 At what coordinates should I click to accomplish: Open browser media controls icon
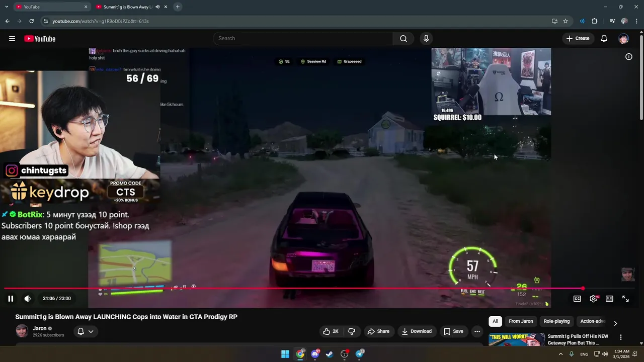pyautogui.click(x=612, y=21)
